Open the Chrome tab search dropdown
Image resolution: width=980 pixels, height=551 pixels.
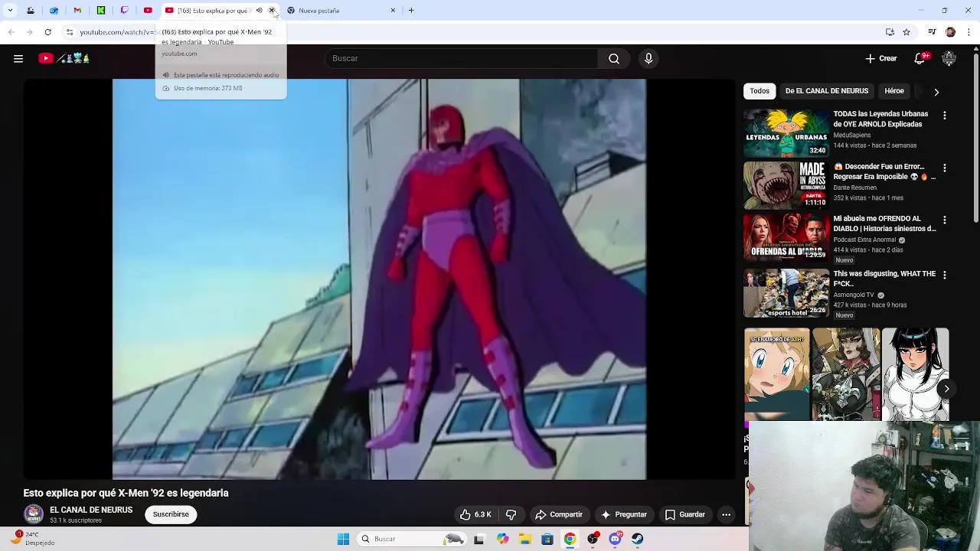(10, 11)
